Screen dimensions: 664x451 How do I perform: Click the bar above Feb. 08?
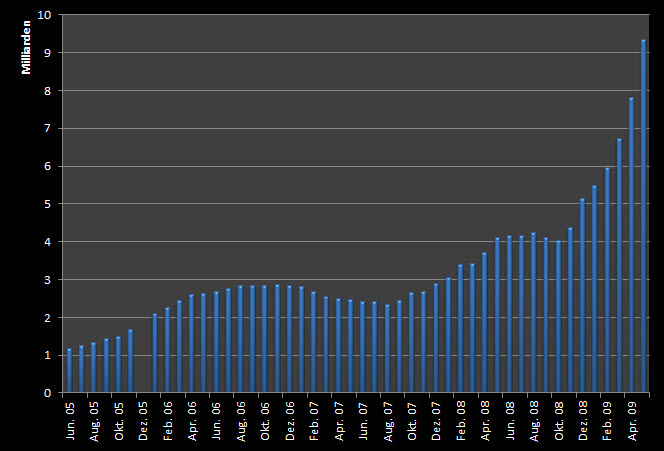(x=460, y=329)
